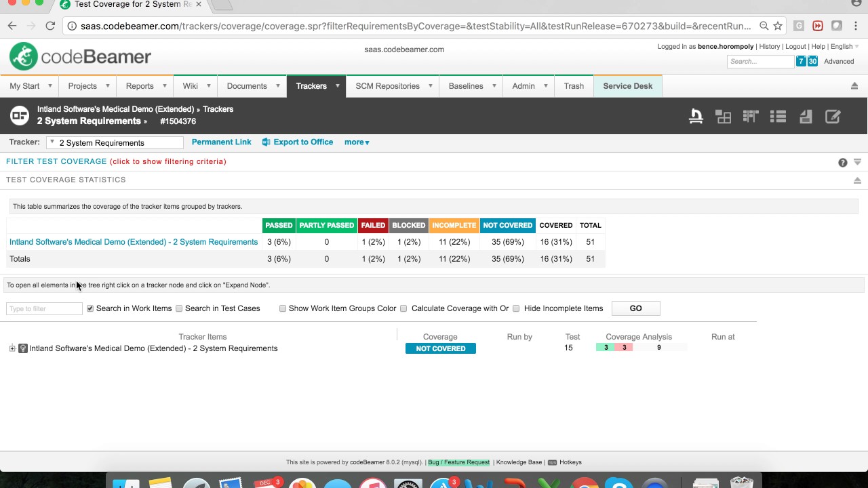Open the Knowledge Base footer link
The image size is (868, 488).
click(519, 462)
